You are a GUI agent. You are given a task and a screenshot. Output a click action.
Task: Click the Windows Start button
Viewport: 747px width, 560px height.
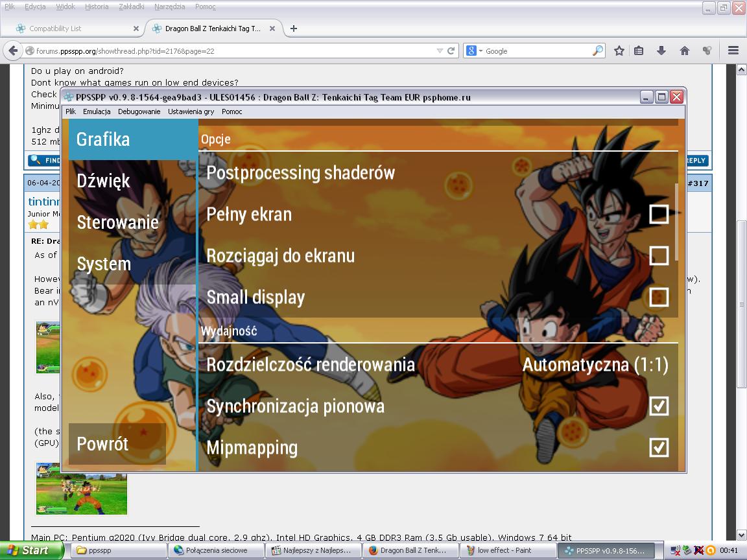coord(29,550)
